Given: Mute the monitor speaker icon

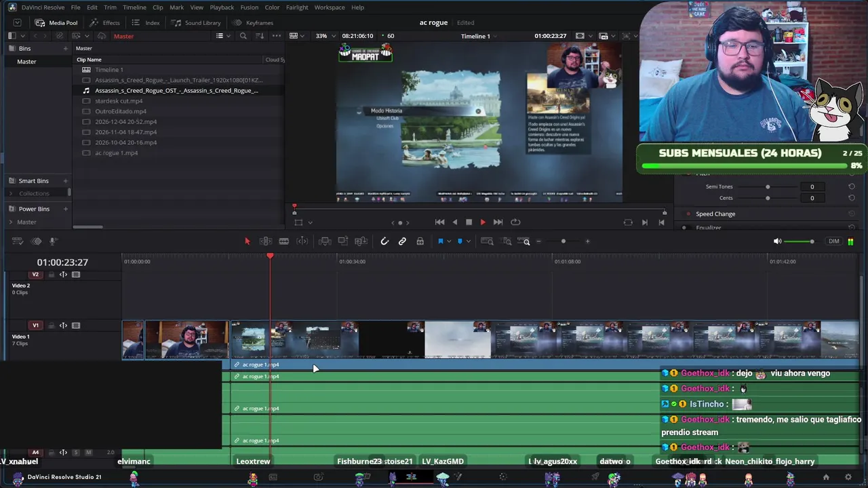Looking at the screenshot, I should pos(778,241).
